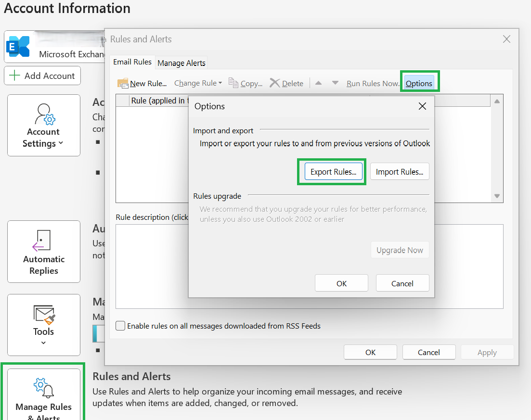Expand the Tools dropdown tile
Viewport: 531px width, 420px height.
click(x=44, y=325)
